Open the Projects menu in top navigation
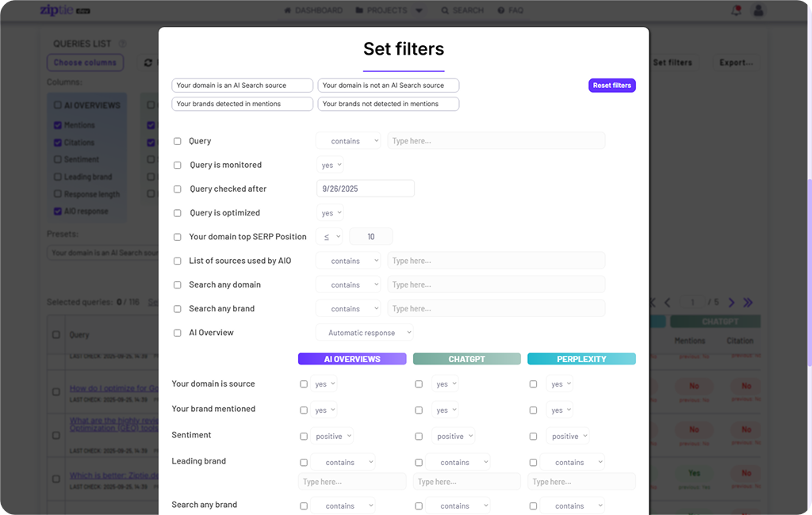 pos(389,10)
